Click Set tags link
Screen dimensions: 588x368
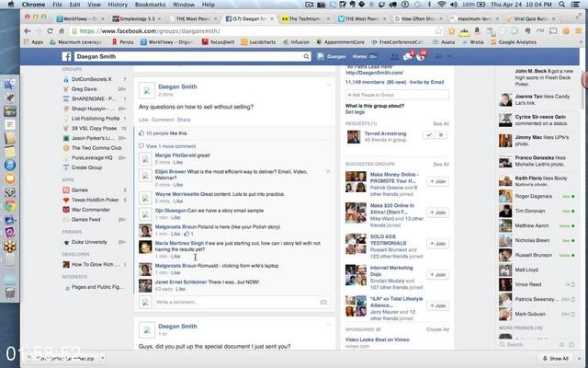pyautogui.click(x=355, y=112)
